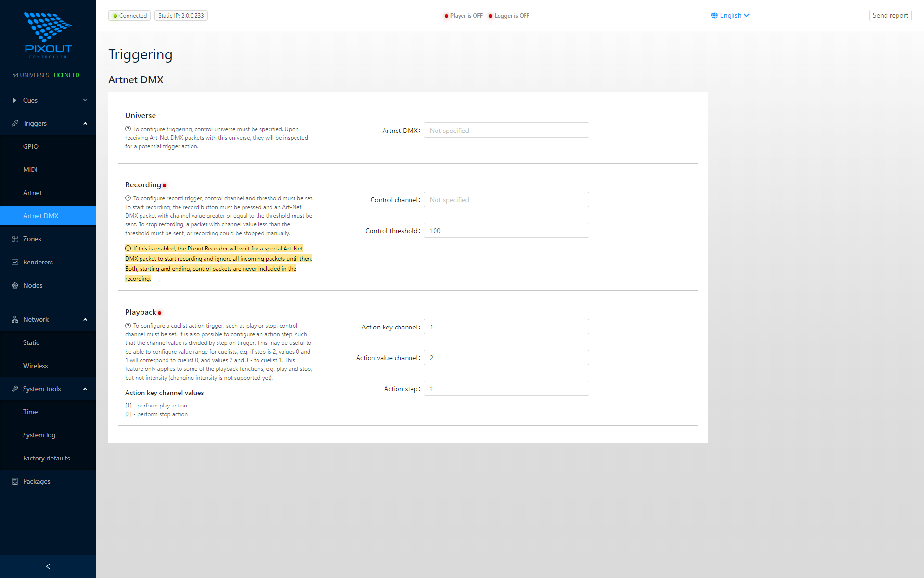Click the Renderers chart icon

click(x=15, y=262)
